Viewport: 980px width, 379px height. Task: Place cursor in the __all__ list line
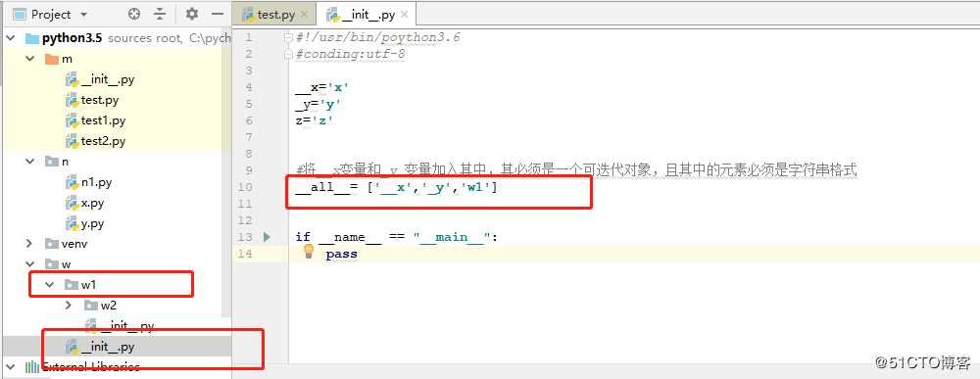coord(396,187)
